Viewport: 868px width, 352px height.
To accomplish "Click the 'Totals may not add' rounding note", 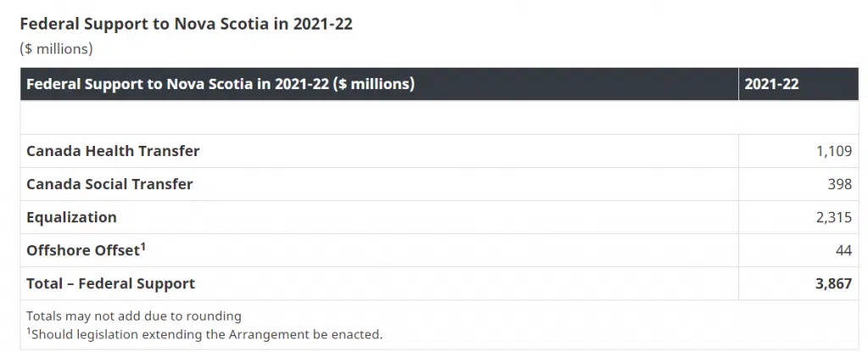I will tap(134, 316).
